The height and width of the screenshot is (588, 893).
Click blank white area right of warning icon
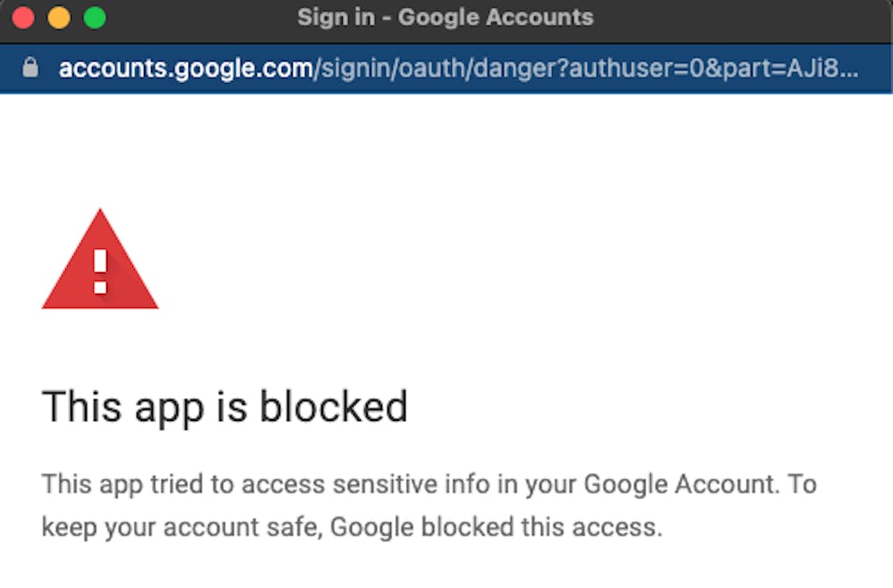click(513, 260)
